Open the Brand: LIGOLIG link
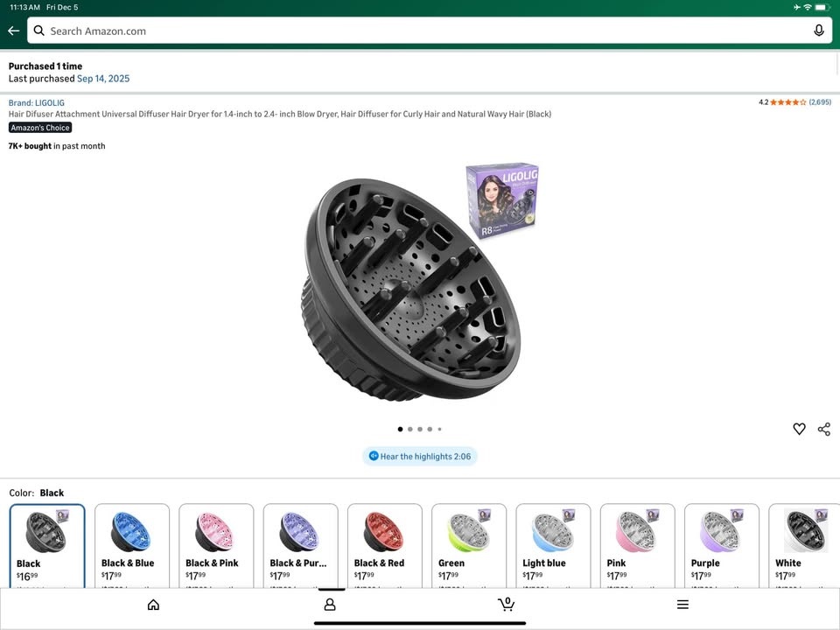This screenshot has height=630, width=840. pos(37,103)
